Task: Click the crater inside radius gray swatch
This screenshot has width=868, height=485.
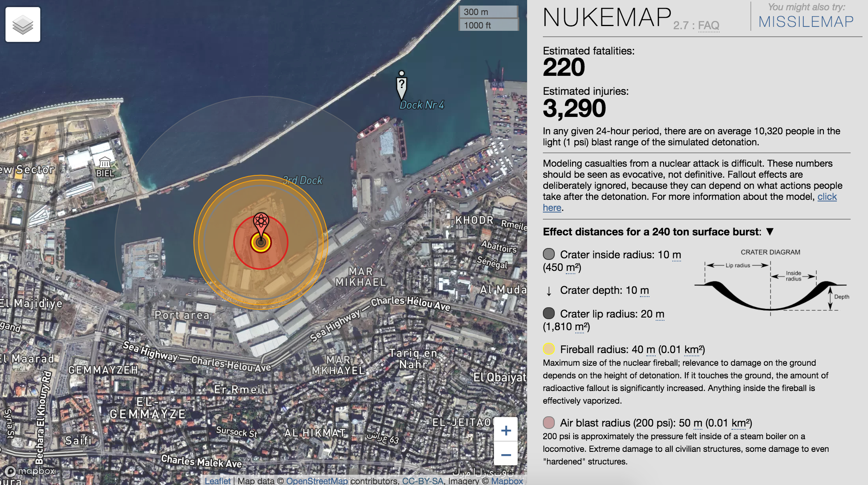Action: click(549, 254)
